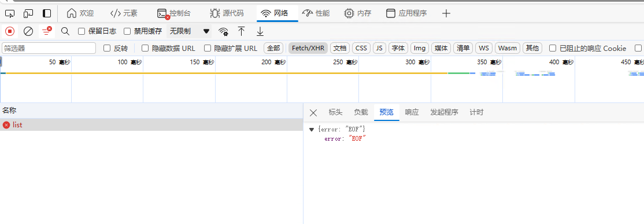Open the 响应 tab in details pane
Screen dimensions: 644x224
[412, 112]
